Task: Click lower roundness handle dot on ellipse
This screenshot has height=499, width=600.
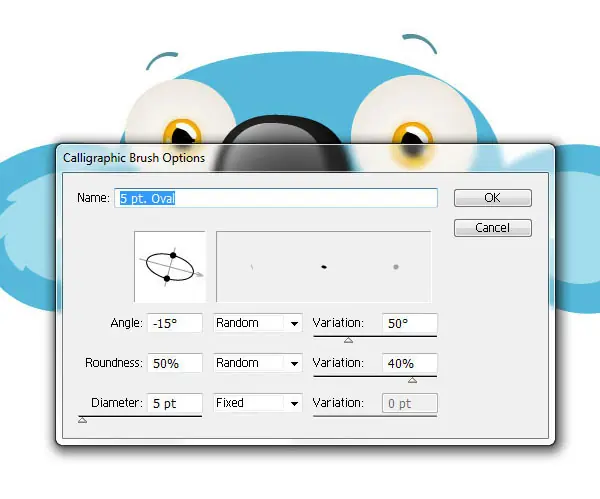Action: click(x=167, y=279)
